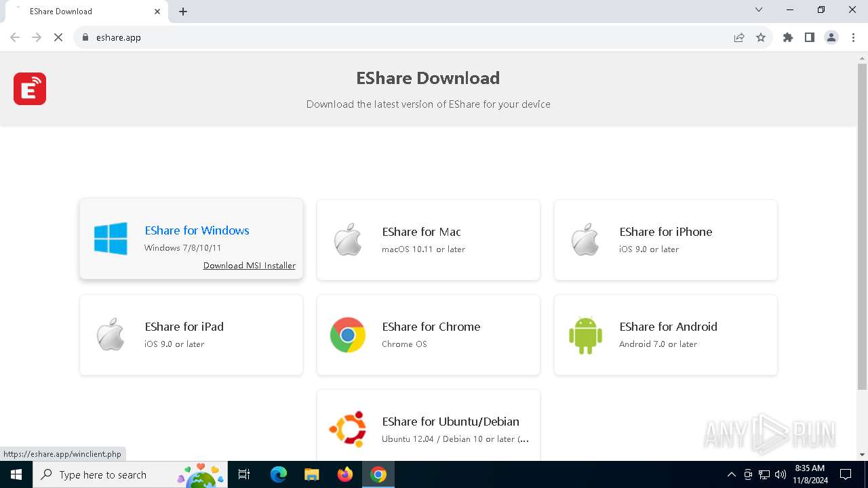Open the network tray icon
This screenshot has width=868, height=488.
764,474
